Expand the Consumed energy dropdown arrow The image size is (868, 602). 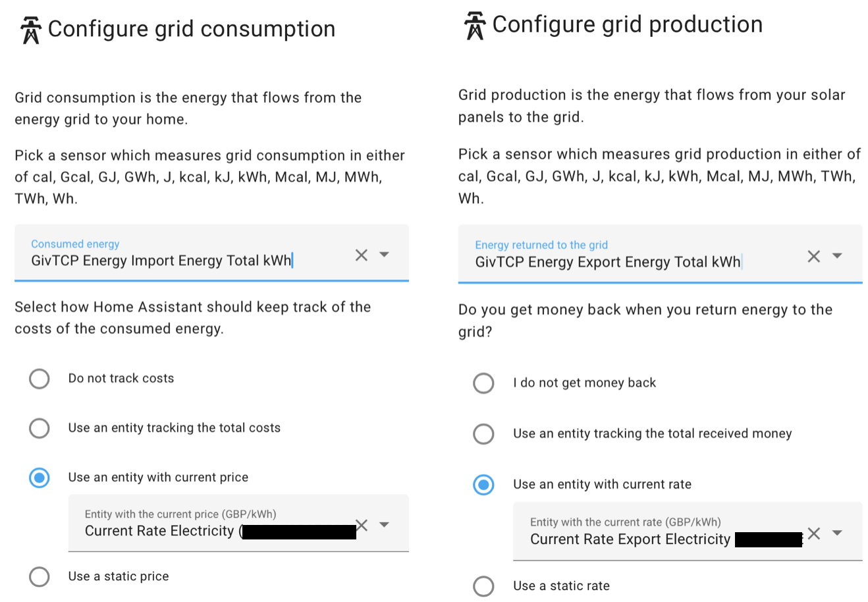[385, 255]
